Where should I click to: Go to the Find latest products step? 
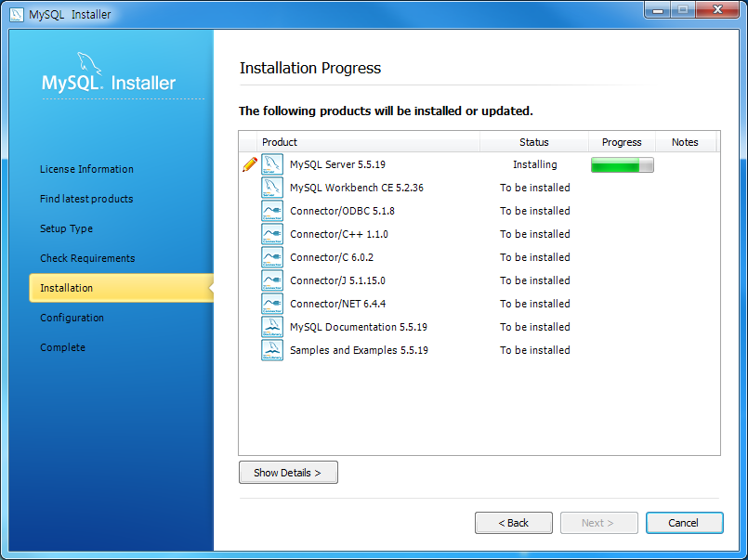click(86, 199)
